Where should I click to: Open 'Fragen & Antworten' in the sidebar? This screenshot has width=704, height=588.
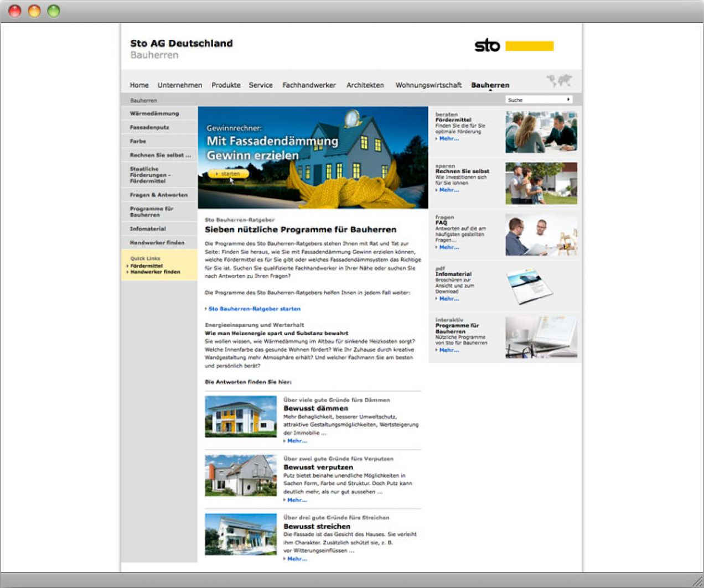pos(158,195)
